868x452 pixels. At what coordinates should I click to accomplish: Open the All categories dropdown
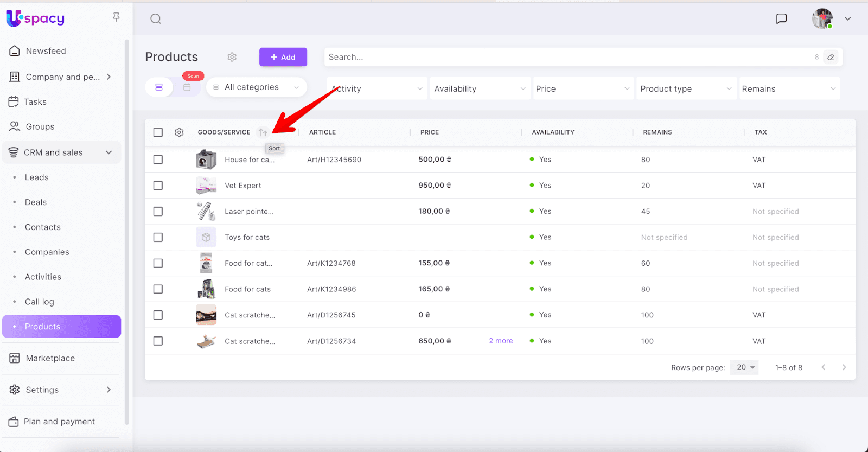(256, 87)
